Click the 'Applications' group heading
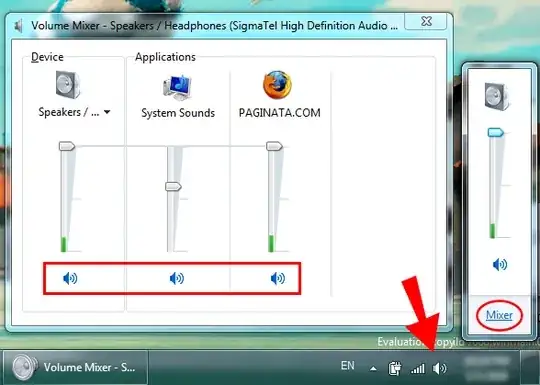 (165, 57)
